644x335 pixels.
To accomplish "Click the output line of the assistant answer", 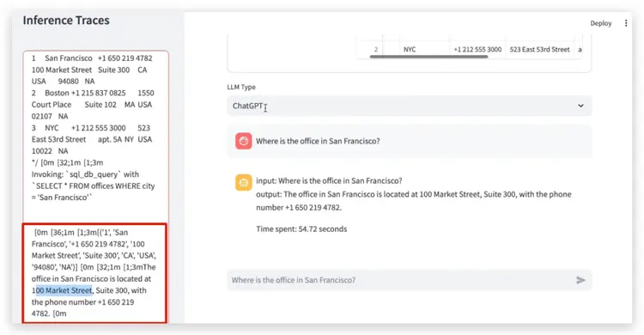I will (414, 201).
